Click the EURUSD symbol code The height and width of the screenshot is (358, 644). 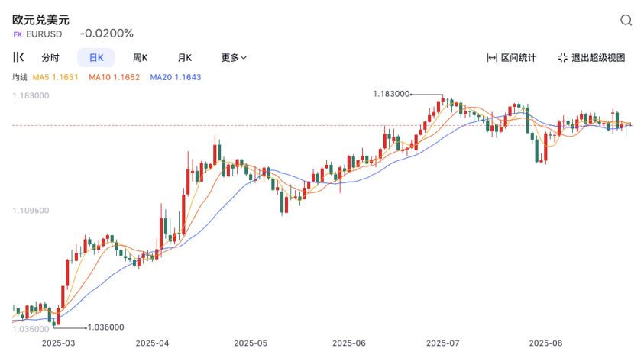click(x=44, y=34)
